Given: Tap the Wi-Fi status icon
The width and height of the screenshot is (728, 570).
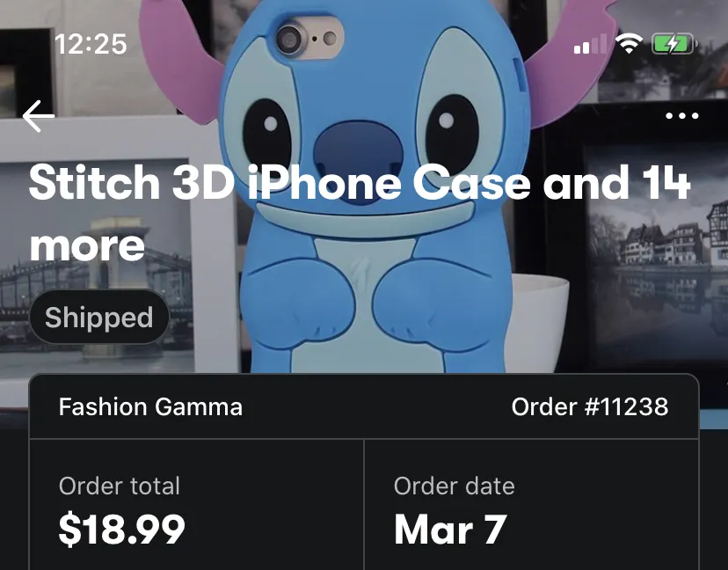Looking at the screenshot, I should [629, 44].
